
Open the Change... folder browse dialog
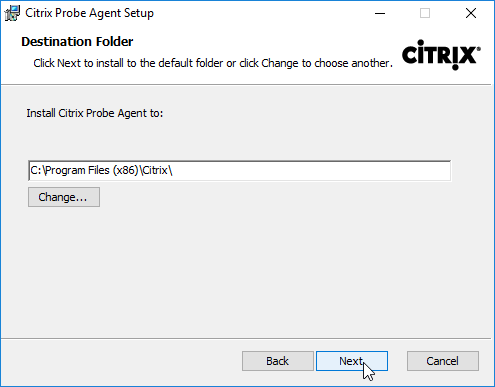pos(64,197)
